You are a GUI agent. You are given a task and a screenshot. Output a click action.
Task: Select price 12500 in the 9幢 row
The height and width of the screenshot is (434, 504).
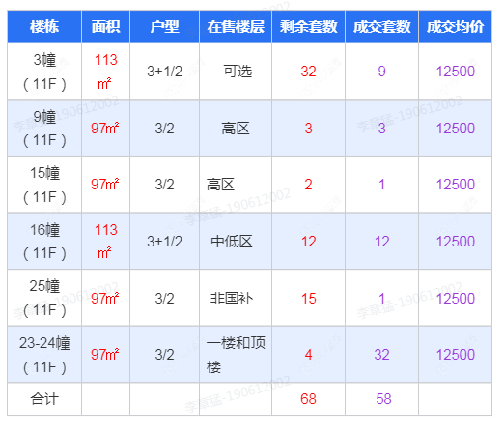[455, 129]
